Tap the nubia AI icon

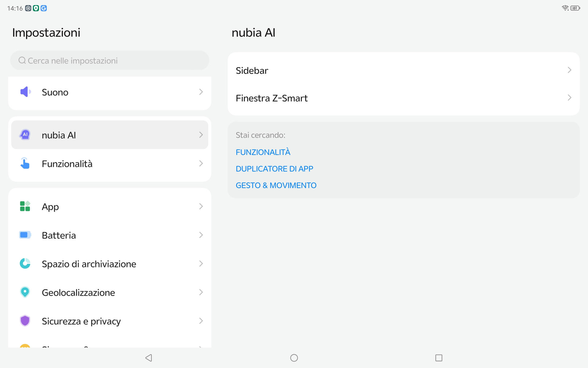point(25,135)
